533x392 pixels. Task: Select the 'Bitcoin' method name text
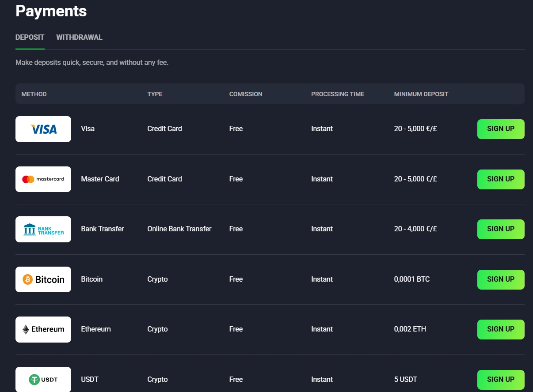tap(92, 279)
